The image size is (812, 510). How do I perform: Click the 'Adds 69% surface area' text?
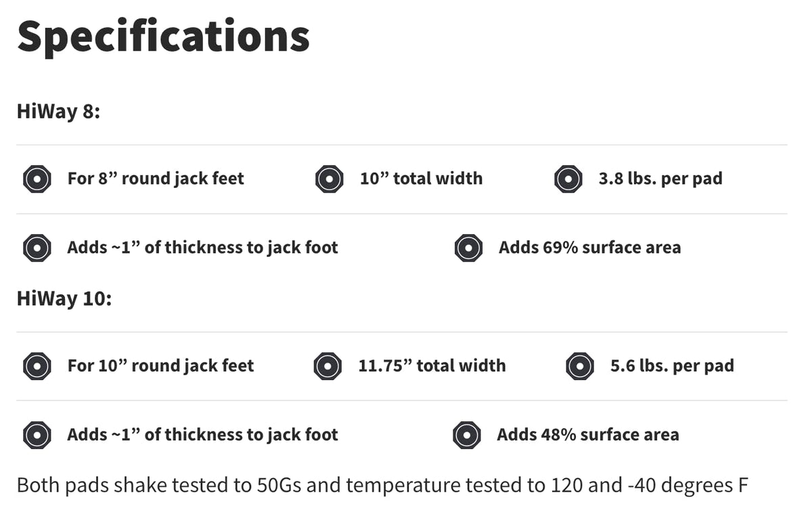(x=589, y=248)
